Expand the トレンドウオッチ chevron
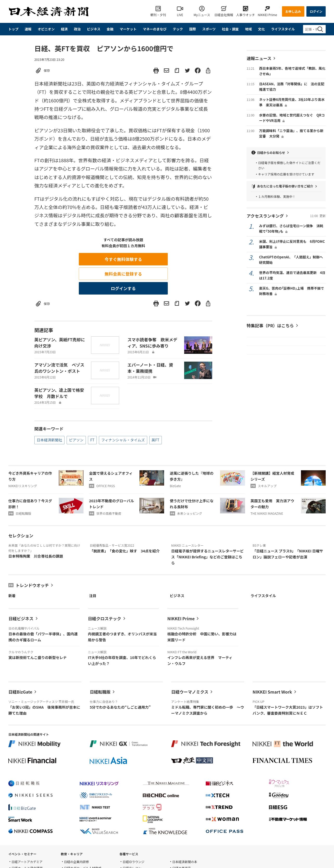The height and width of the screenshot is (868, 334). pos(52,585)
